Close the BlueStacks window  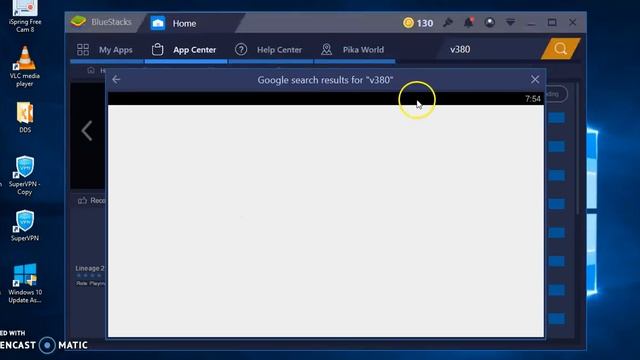[x=573, y=22]
